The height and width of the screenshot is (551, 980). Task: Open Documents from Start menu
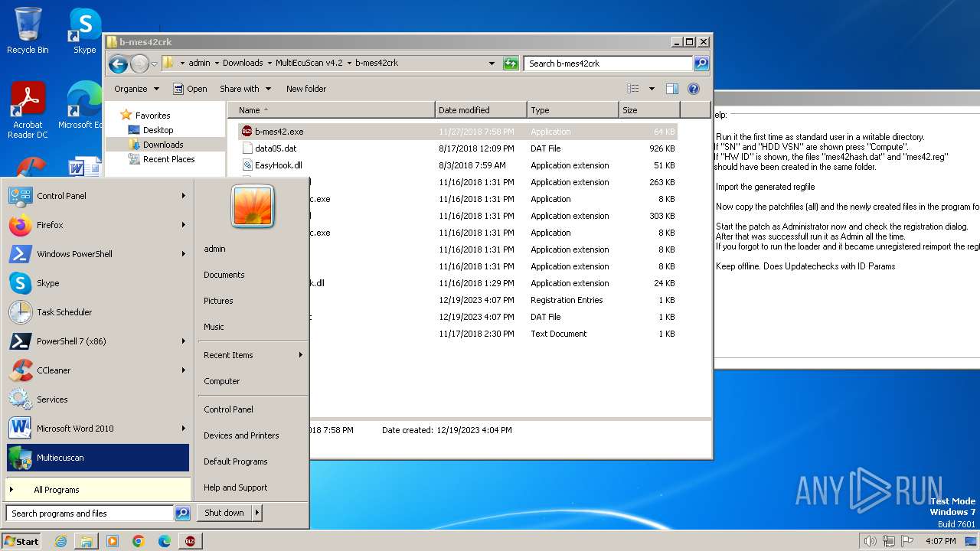224,275
